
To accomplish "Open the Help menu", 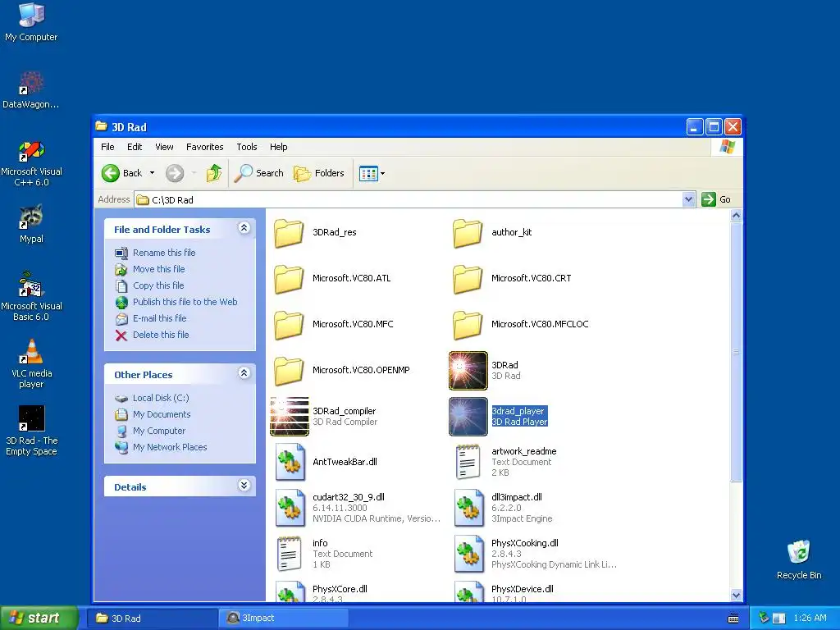I will tap(279, 147).
